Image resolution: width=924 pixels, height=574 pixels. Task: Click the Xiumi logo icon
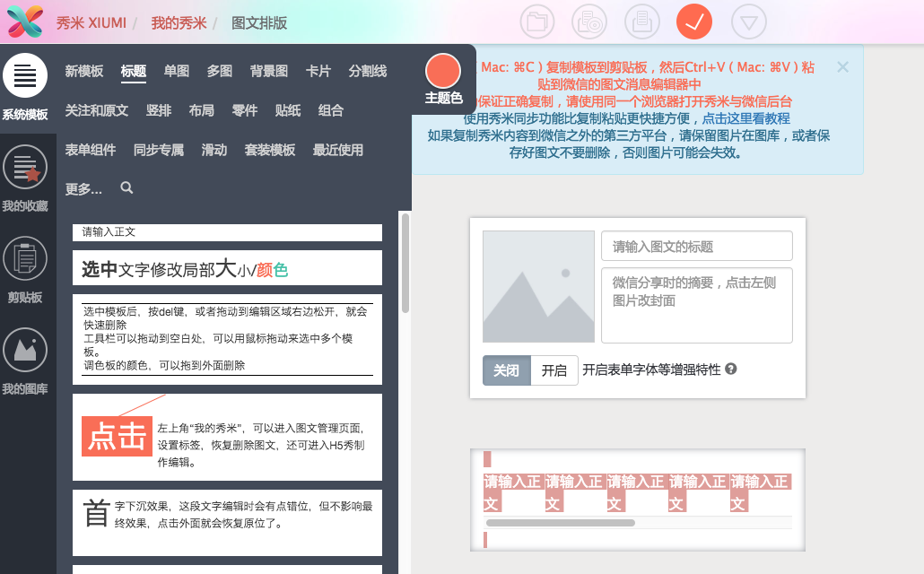click(25, 22)
